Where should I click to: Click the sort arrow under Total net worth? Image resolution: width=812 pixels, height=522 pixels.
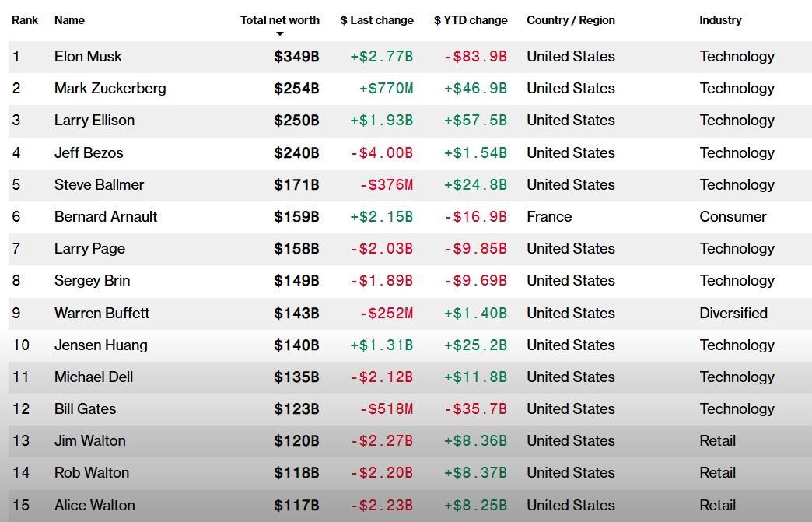tap(280, 33)
